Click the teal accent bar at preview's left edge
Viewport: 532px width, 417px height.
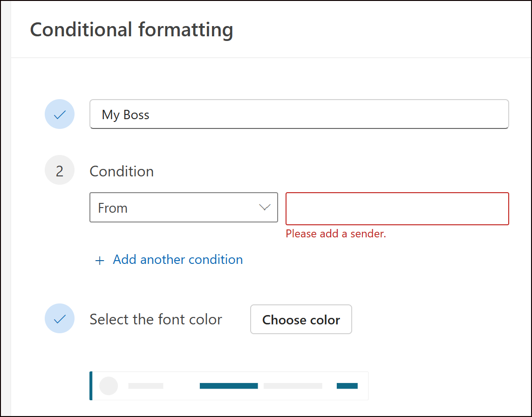91,386
